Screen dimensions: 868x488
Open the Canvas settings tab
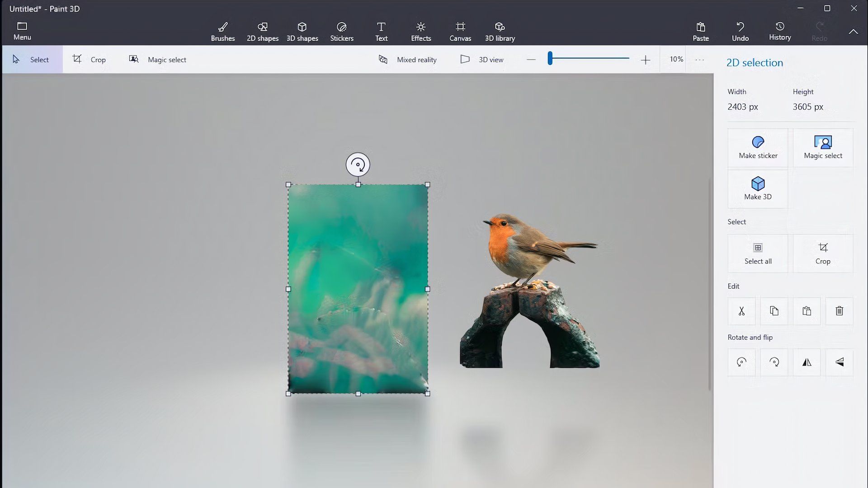[460, 32]
